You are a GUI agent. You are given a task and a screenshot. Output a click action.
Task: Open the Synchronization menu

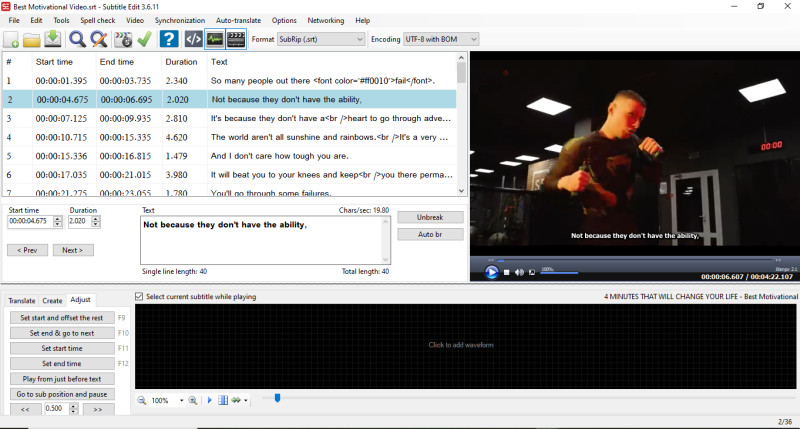[x=180, y=20]
